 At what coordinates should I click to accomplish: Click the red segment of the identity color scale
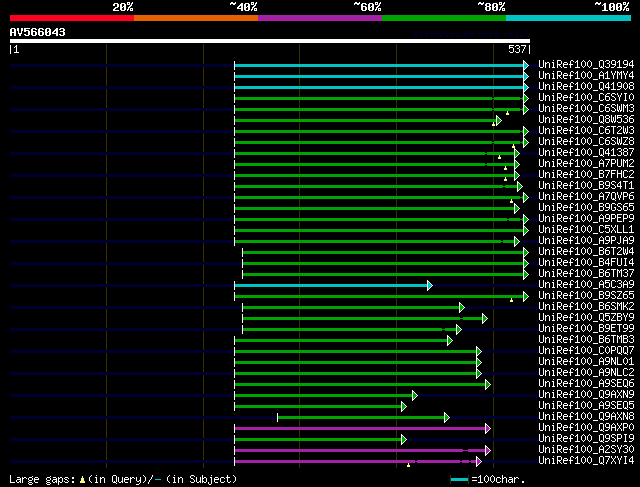[72, 18]
